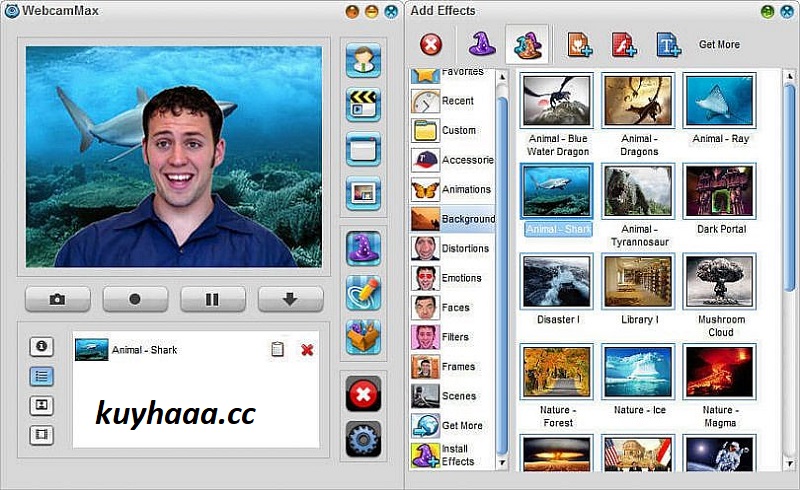Screen dimensions: 800x490
Task: Choose the Nature - Ice thumbnail
Action: [x=638, y=372]
